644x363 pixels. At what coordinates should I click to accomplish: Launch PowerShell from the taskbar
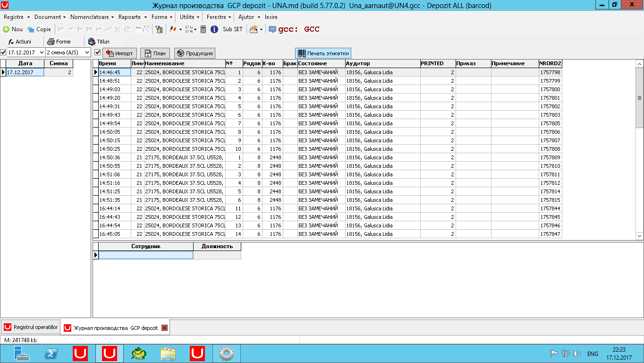coord(51,354)
